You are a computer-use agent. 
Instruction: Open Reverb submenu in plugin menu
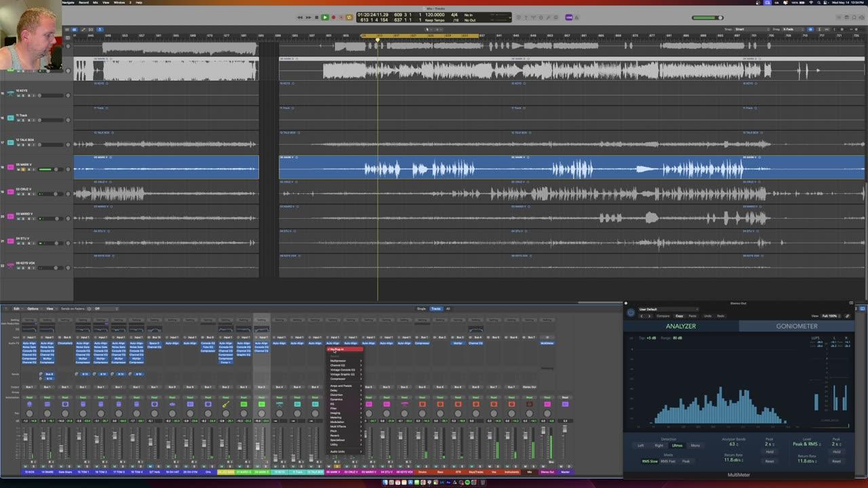point(345,436)
